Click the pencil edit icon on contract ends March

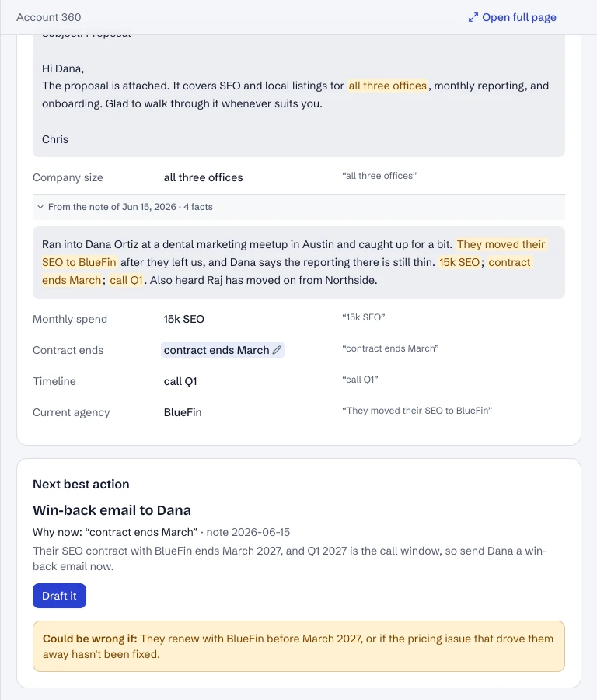[277, 350]
